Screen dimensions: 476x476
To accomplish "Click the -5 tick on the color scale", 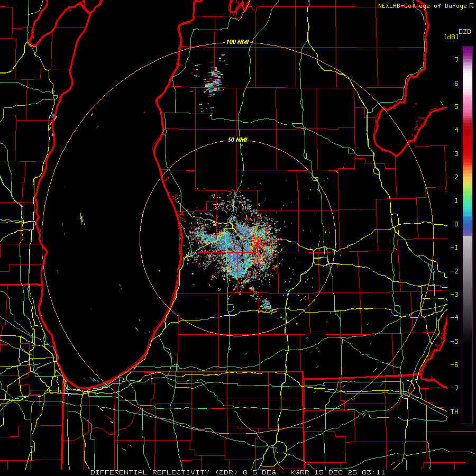I will [x=454, y=342].
